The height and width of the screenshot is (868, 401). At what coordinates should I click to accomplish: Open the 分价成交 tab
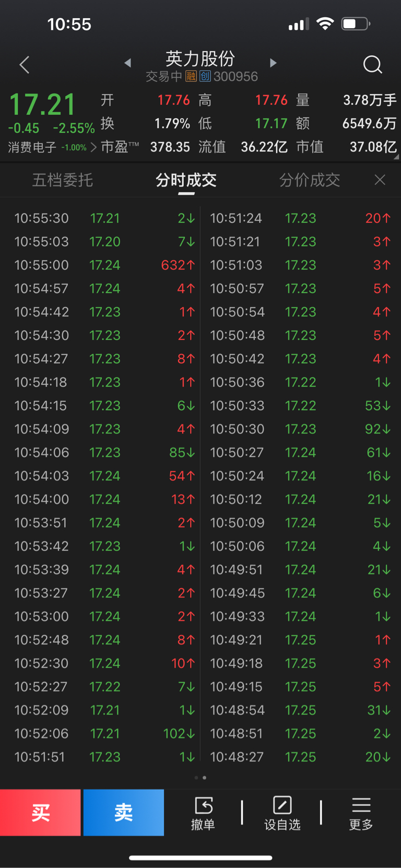pyautogui.click(x=310, y=180)
